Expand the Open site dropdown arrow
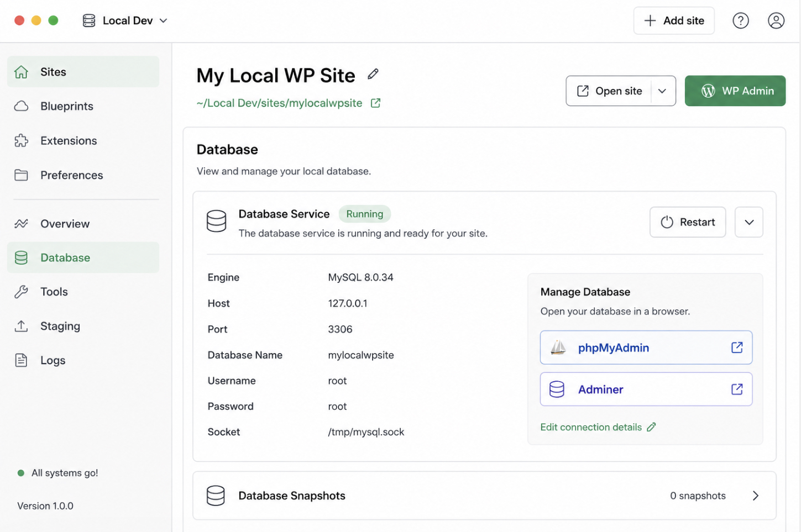This screenshot has width=801, height=532. coord(662,91)
